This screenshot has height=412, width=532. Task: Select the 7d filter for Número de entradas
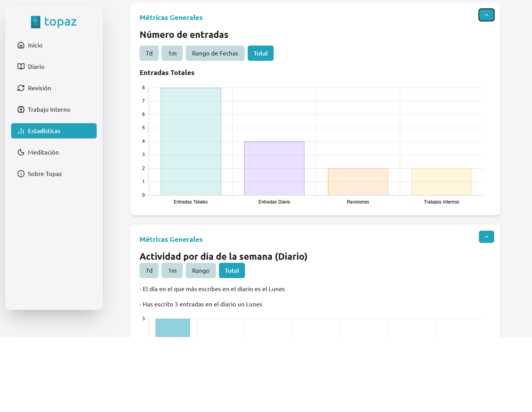(149, 53)
